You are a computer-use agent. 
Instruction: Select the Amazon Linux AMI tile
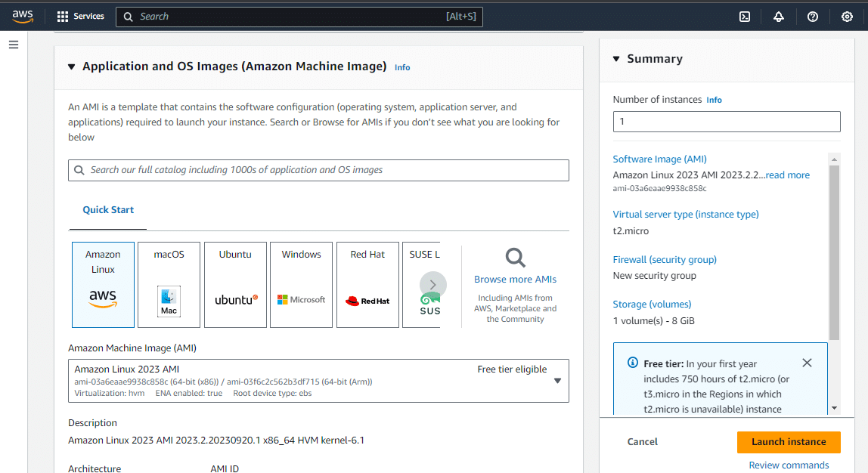(103, 285)
